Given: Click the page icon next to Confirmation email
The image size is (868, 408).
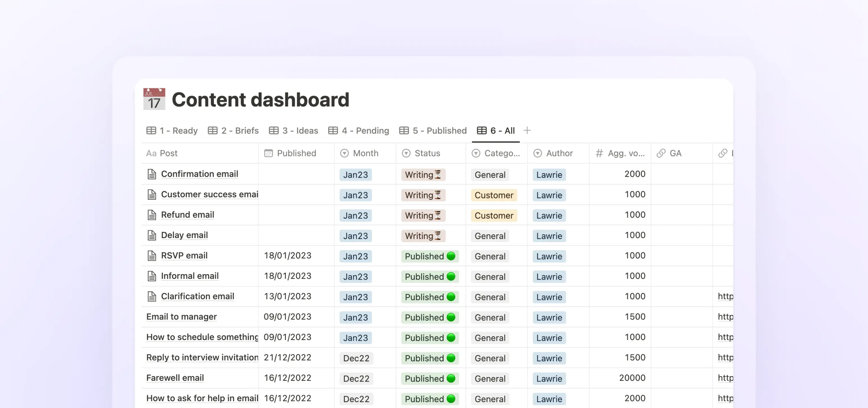Looking at the screenshot, I should [152, 174].
